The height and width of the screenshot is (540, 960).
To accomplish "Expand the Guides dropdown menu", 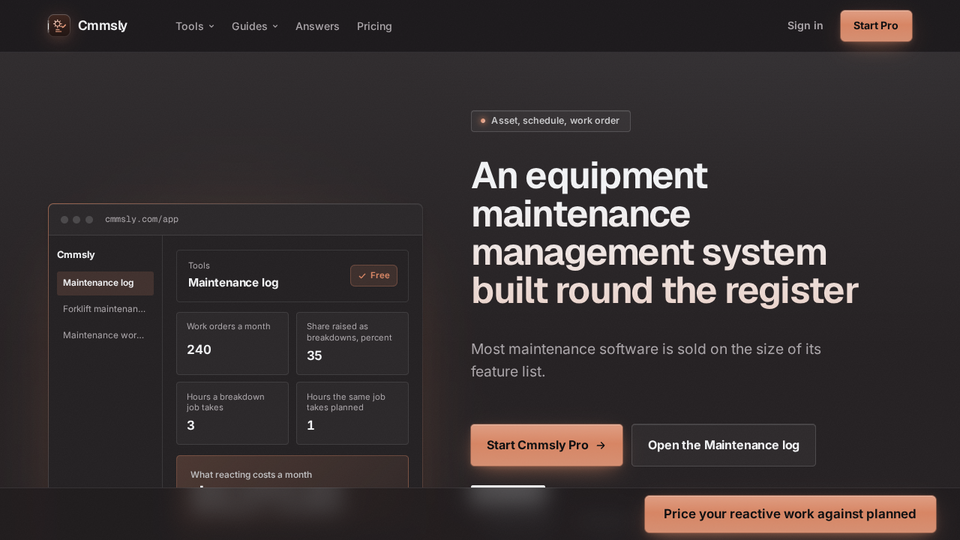I will coord(255,26).
